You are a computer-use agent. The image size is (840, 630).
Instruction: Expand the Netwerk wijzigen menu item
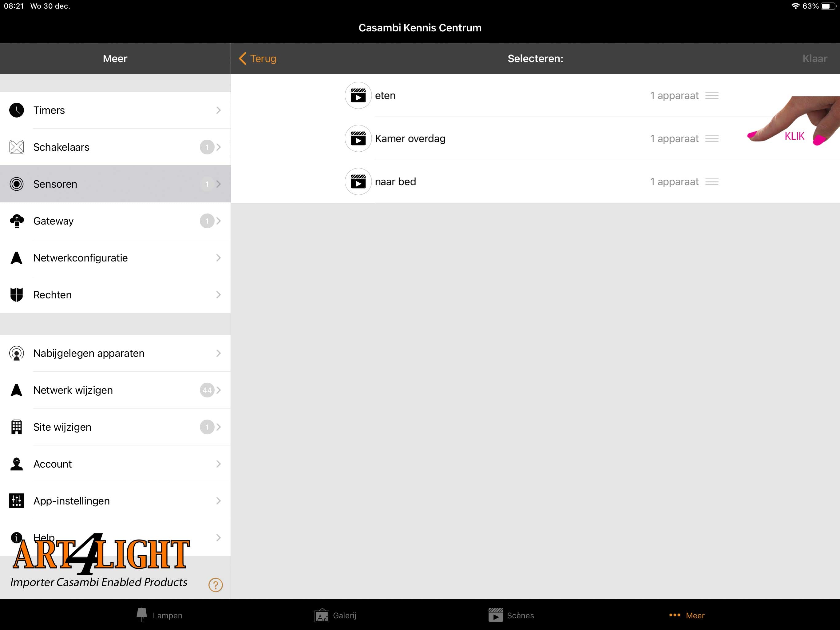click(x=115, y=390)
